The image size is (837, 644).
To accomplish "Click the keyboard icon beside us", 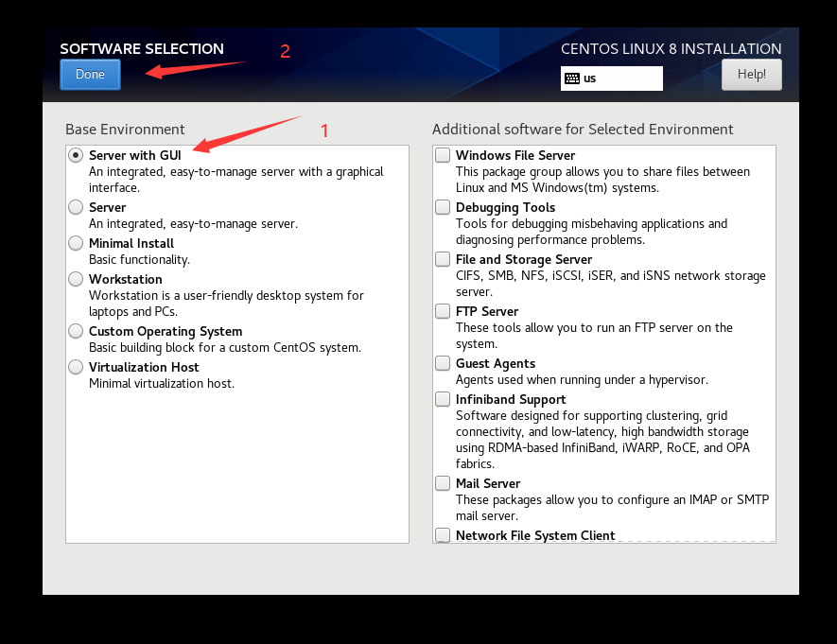I will pyautogui.click(x=572, y=78).
